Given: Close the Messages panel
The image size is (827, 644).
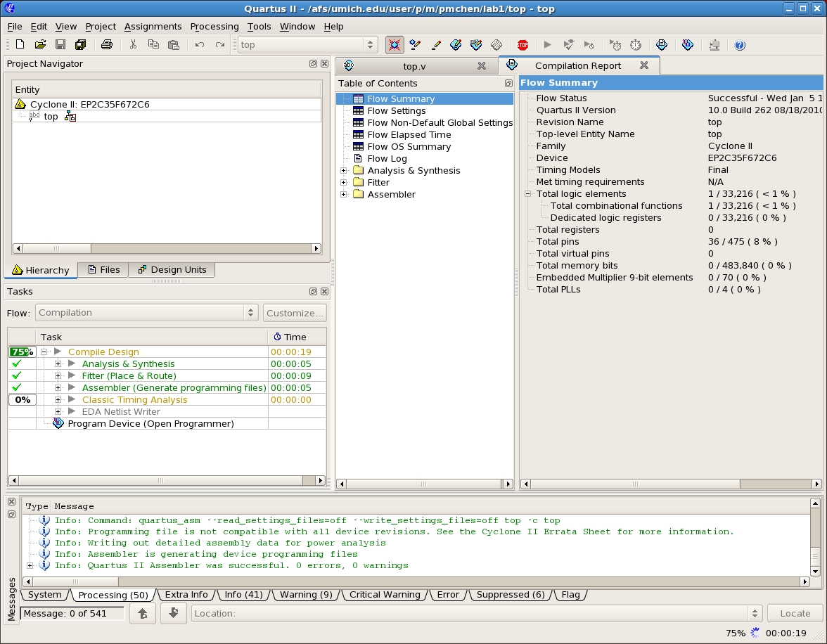Looking at the screenshot, I should (11, 502).
